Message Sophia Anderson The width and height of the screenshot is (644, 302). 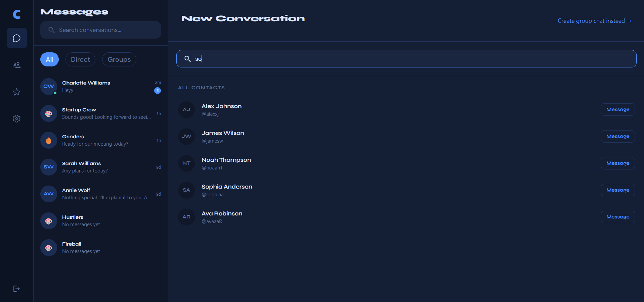coord(618,190)
